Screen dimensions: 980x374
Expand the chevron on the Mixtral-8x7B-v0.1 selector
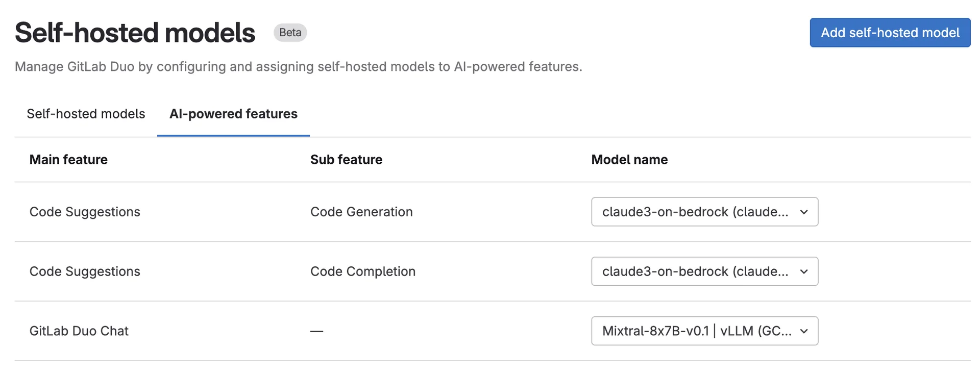pyautogui.click(x=804, y=331)
